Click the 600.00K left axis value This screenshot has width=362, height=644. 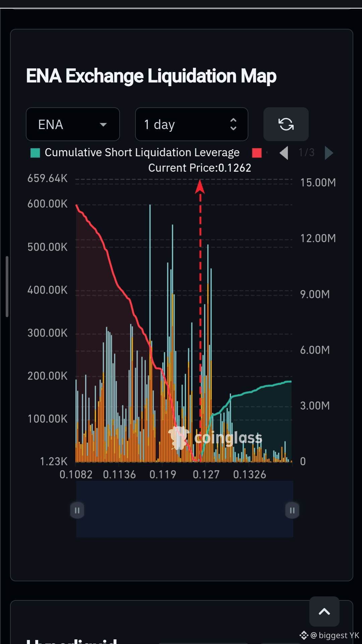[48, 203]
